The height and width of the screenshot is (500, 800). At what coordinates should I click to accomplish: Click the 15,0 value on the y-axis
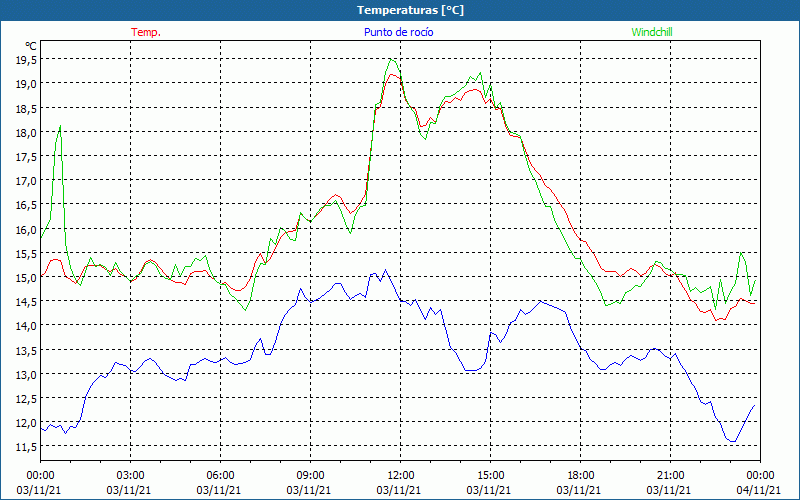(x=26, y=278)
